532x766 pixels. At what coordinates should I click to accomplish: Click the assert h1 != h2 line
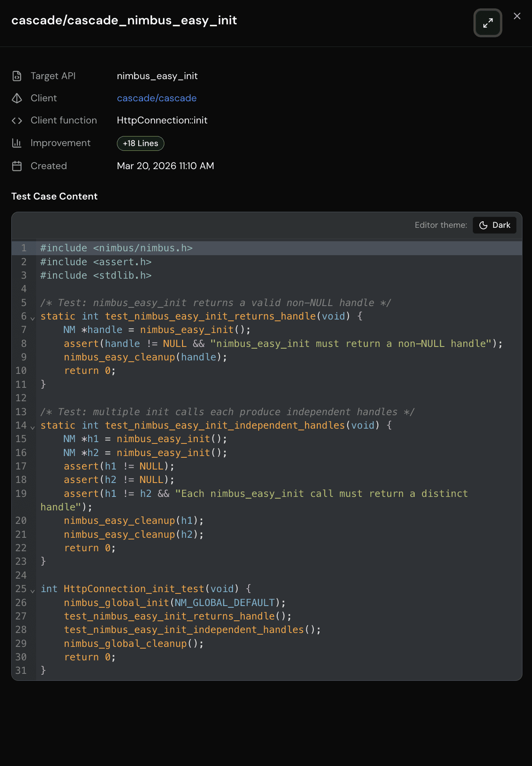pyautogui.click(x=266, y=494)
